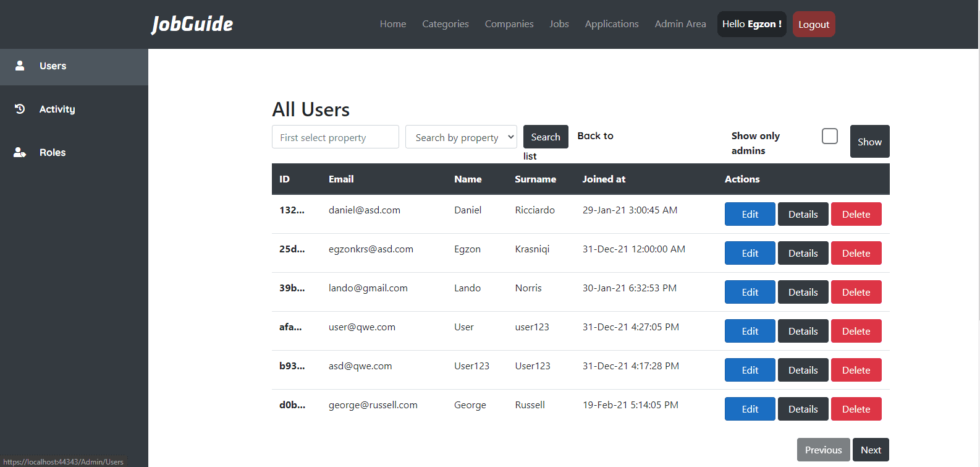The width and height of the screenshot is (980, 467).
Task: Click the Back to list link
Action: pos(594,136)
